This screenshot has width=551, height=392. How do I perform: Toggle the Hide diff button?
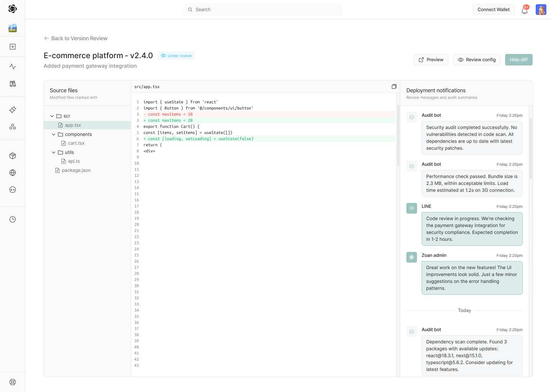point(518,60)
